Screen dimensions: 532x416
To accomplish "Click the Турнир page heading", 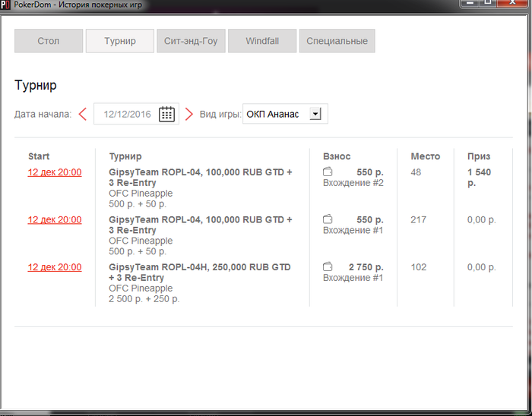I will click(x=35, y=85).
